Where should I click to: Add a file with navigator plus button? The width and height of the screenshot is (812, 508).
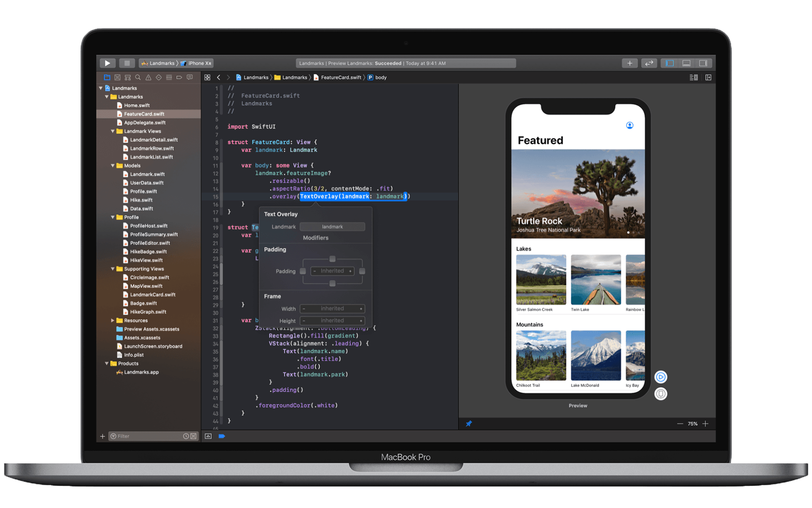tap(102, 436)
